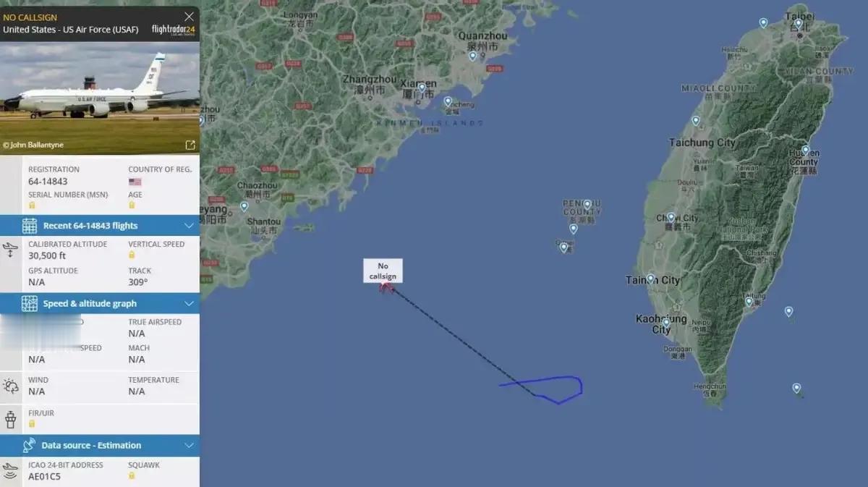
Task: Expand the Data source - Estimation chevron
Action: 189,446
